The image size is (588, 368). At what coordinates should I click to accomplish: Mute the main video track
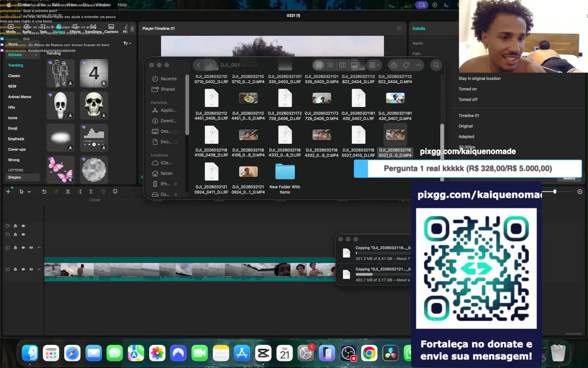click(31, 269)
